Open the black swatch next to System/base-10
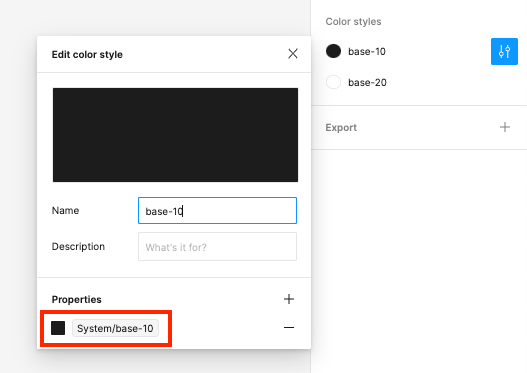This screenshot has width=527, height=373. point(58,328)
